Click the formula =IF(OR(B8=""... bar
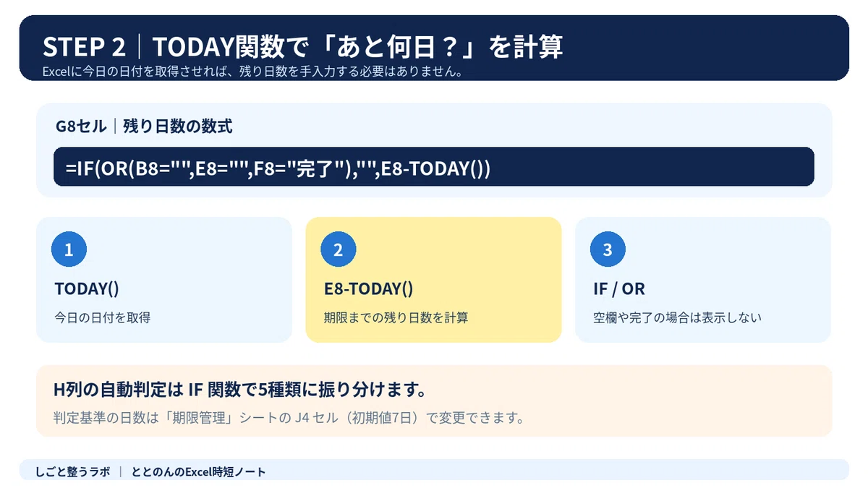 434,167
